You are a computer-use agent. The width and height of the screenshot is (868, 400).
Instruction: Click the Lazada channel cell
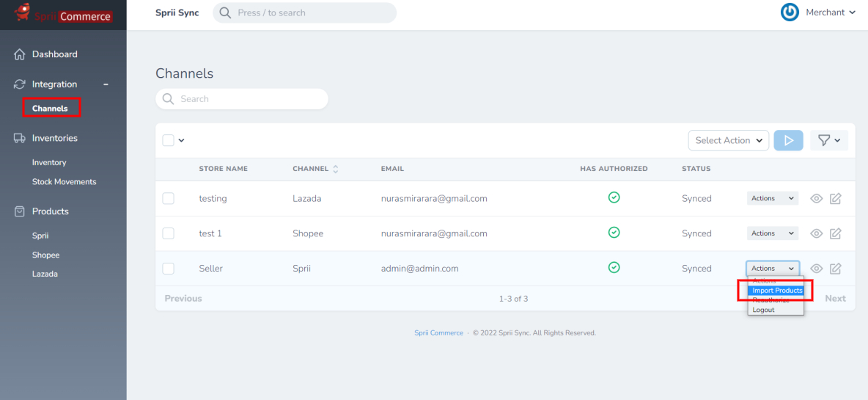[x=308, y=198]
